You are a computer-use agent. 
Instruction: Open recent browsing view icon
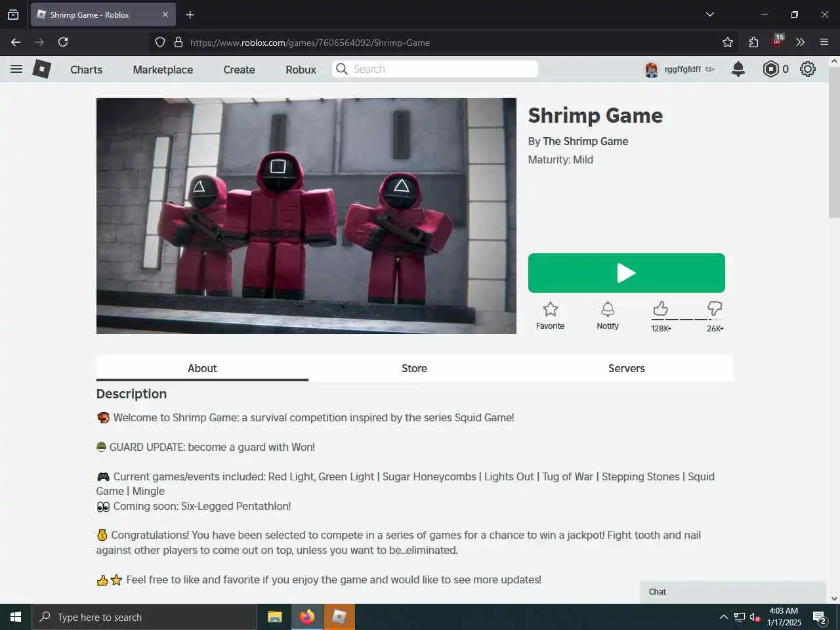13,14
